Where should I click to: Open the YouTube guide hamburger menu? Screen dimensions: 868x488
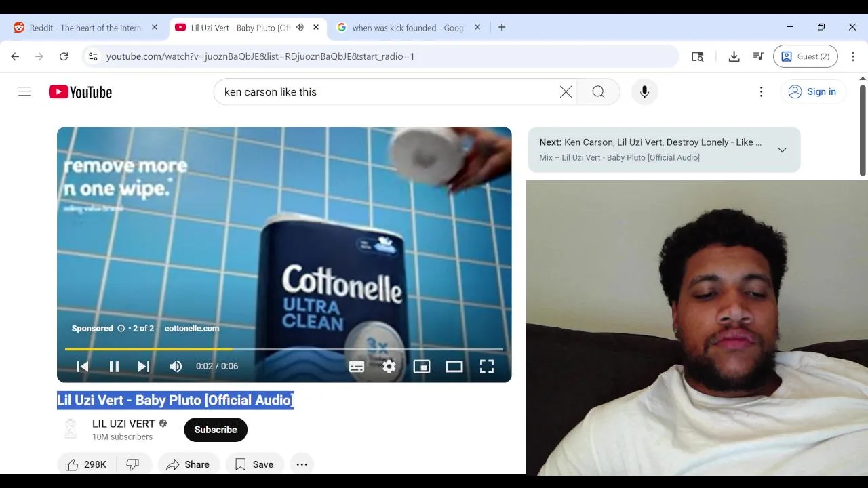click(x=24, y=91)
